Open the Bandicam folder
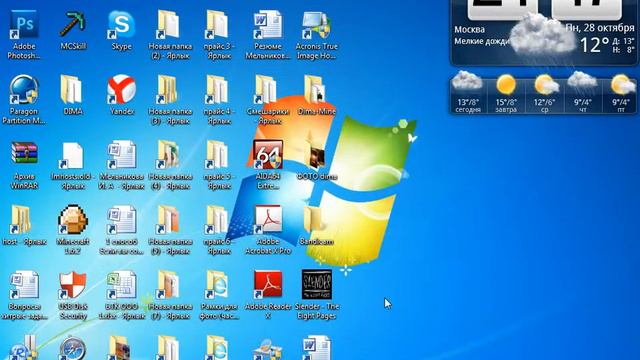Image resolution: width=640 pixels, height=360 pixels. coord(316,225)
